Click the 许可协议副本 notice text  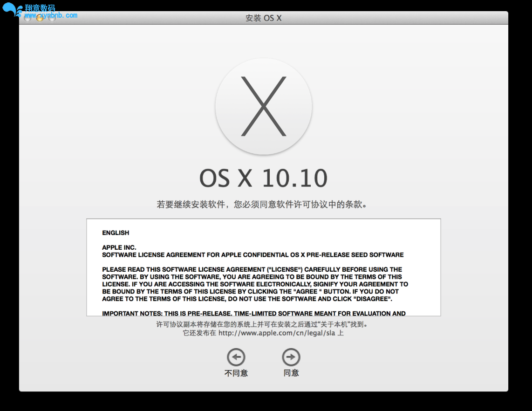[x=262, y=324]
